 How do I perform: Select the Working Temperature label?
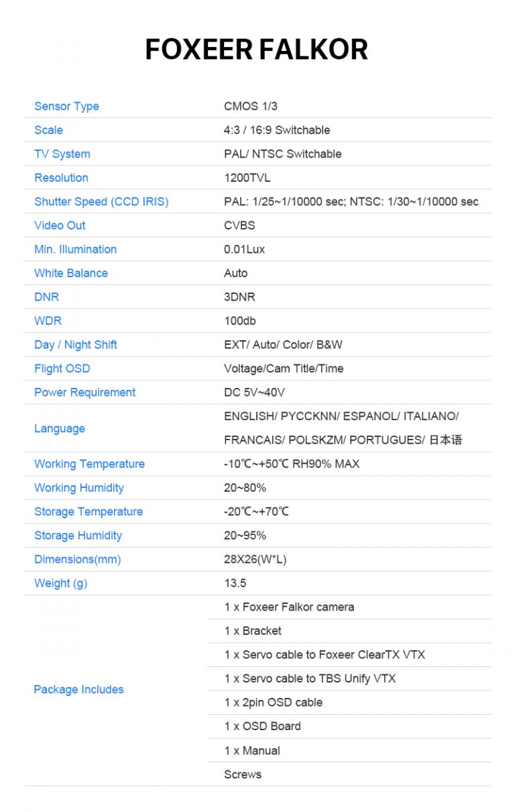tap(89, 464)
